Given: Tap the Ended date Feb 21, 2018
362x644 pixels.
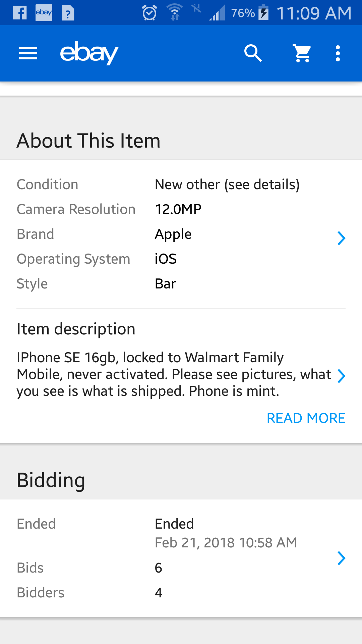Looking at the screenshot, I should (226, 543).
